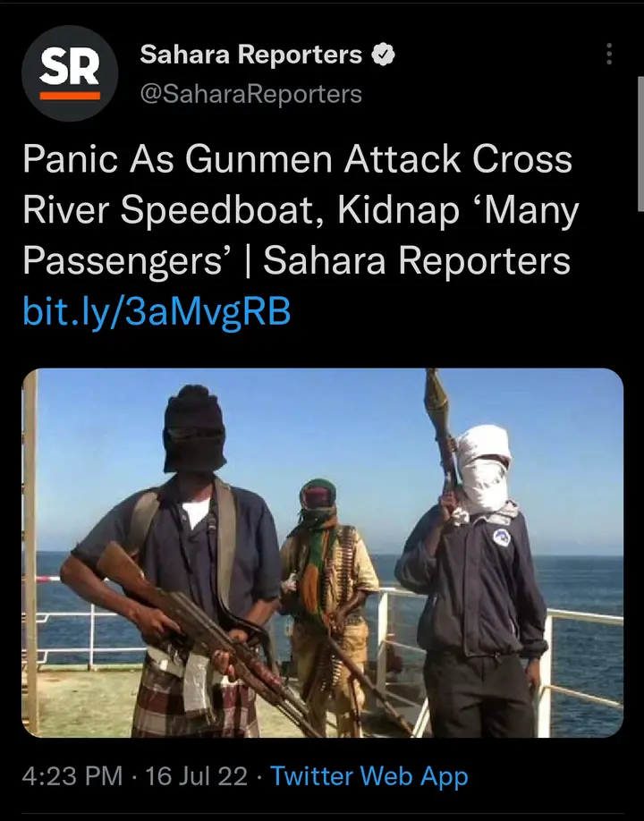The image size is (644, 821).
Task: Click the 'Panic As Gunmen Attack Cross' headline line
Action: 297,160
